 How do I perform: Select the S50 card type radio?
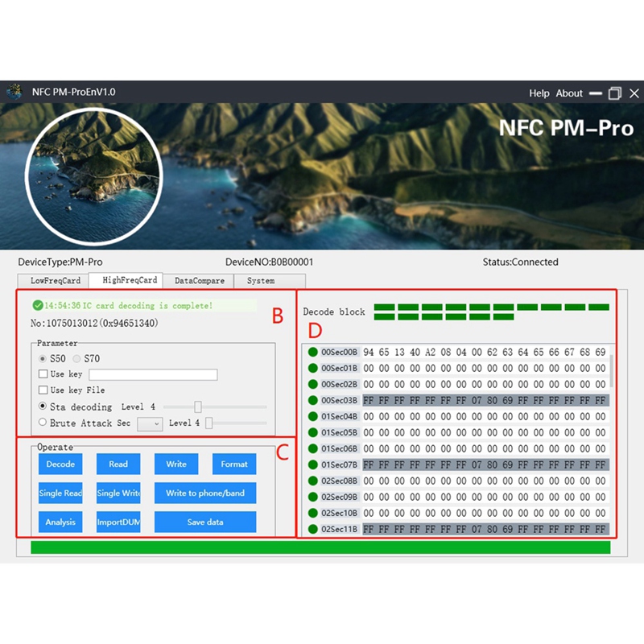tap(43, 358)
